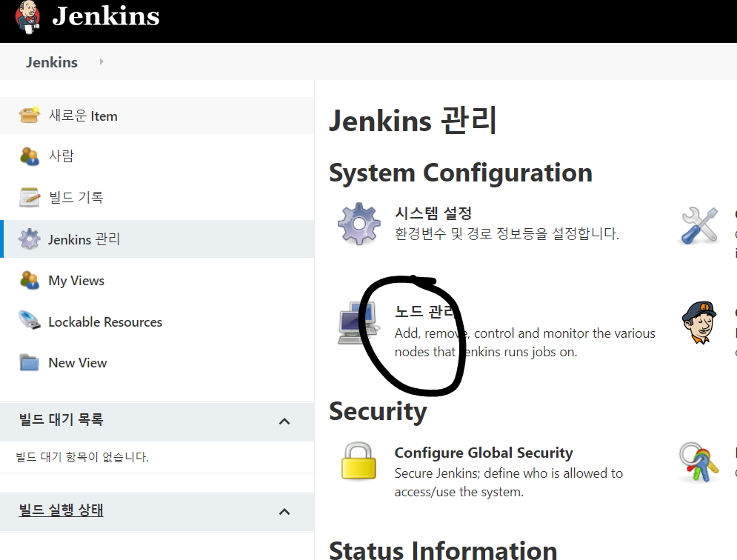The width and height of the screenshot is (737, 560).
Task: Select Jenkins 관리 in the sidebar
Action: 84,239
